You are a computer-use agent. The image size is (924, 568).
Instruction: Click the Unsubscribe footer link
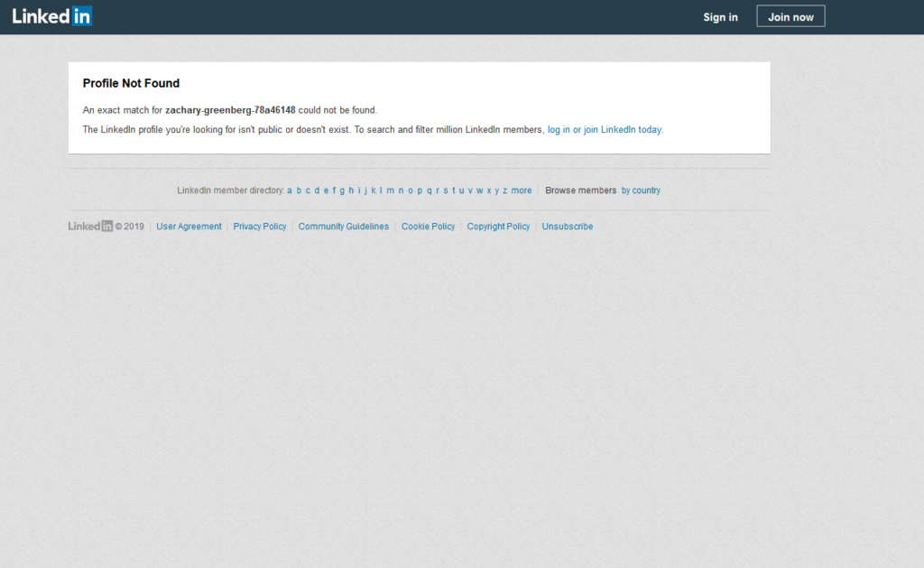click(x=568, y=227)
